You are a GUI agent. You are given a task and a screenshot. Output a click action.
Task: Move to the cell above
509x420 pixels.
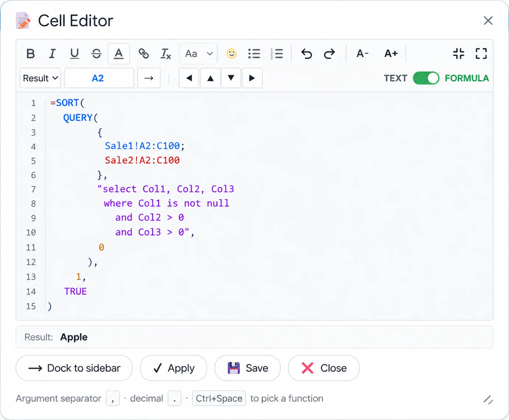click(x=210, y=78)
